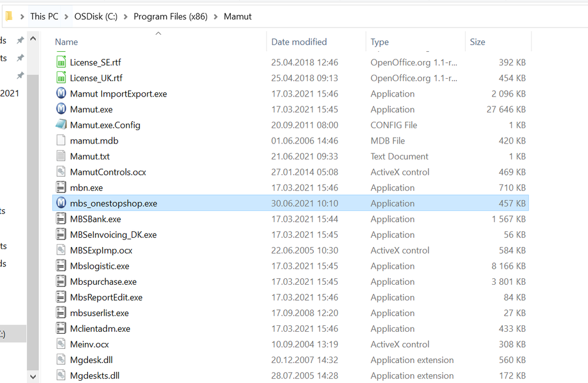Navigate to OSDisk (C:) in breadcrumb
This screenshot has width=588, height=383.
(x=95, y=16)
